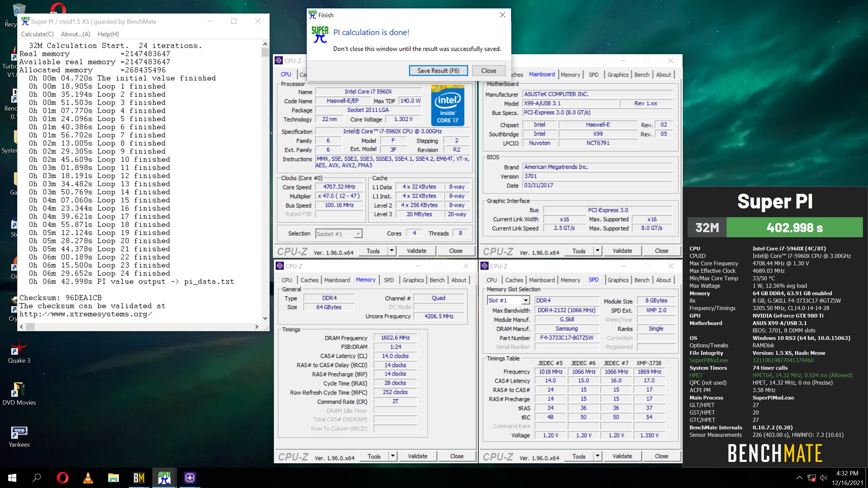
Task: Expand Socket #1 selection dropdown
Action: [358, 233]
